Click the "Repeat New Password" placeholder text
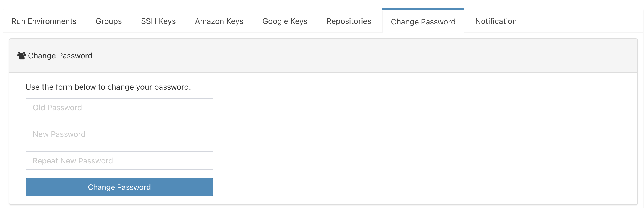644x208 pixels. (73, 161)
